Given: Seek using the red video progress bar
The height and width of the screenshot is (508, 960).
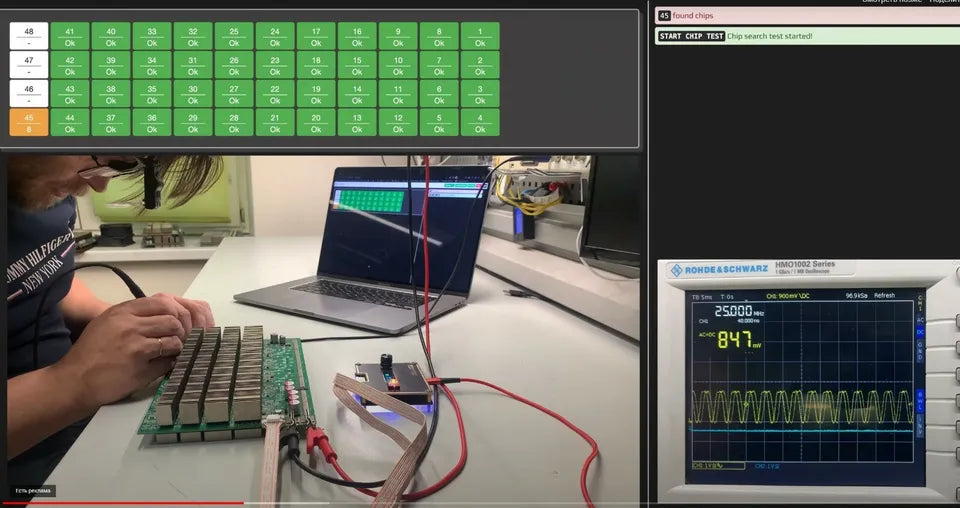Looking at the screenshot, I should [120, 502].
